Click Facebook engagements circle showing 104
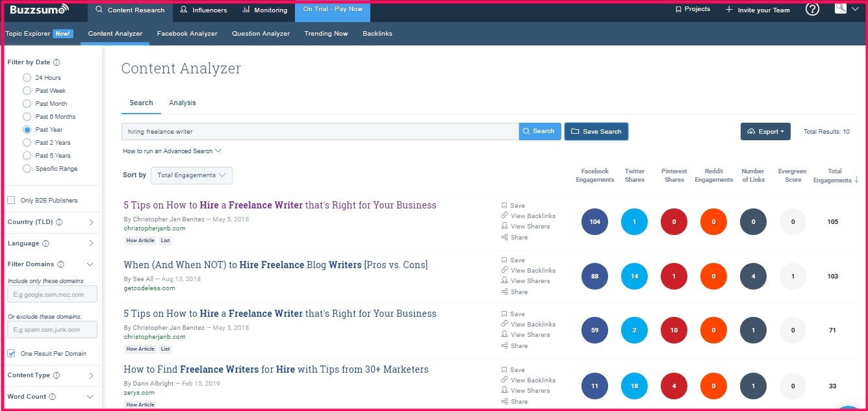Screen dimensions: 868x411 tap(595, 222)
